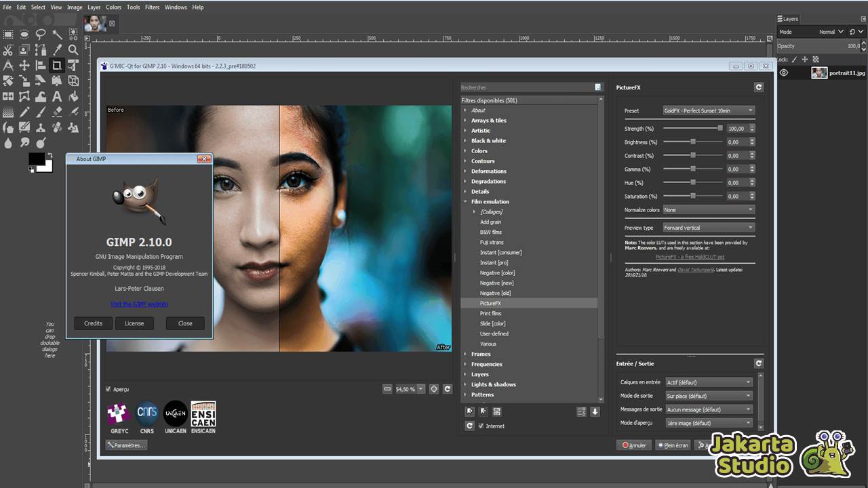Open the Normalize colors dropdown
This screenshot has height=488, width=868.
point(708,210)
